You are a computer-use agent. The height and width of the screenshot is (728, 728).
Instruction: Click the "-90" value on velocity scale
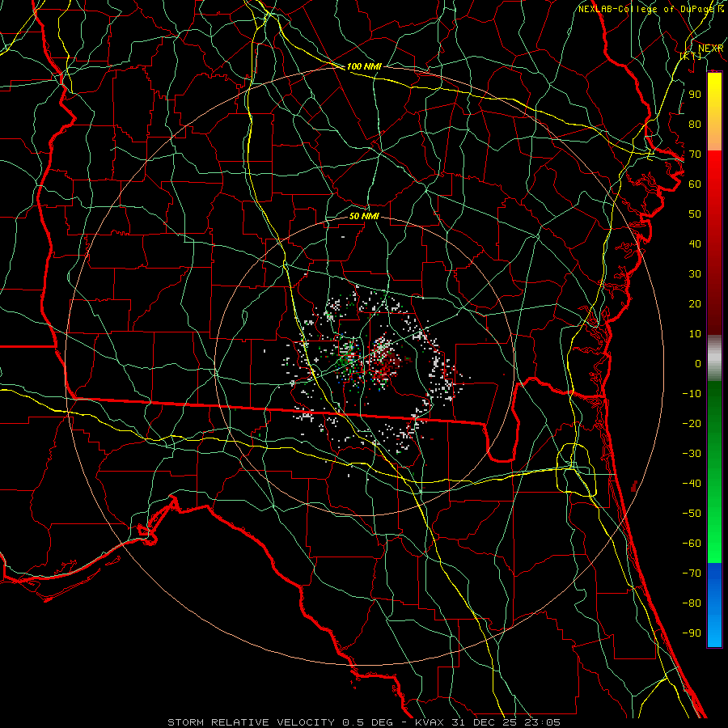[x=692, y=633]
